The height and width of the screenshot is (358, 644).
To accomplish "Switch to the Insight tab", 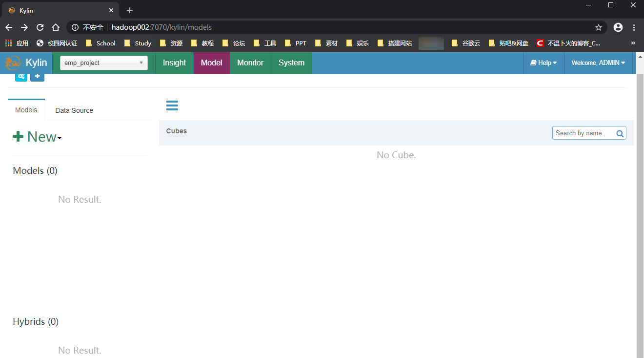I will pyautogui.click(x=175, y=63).
